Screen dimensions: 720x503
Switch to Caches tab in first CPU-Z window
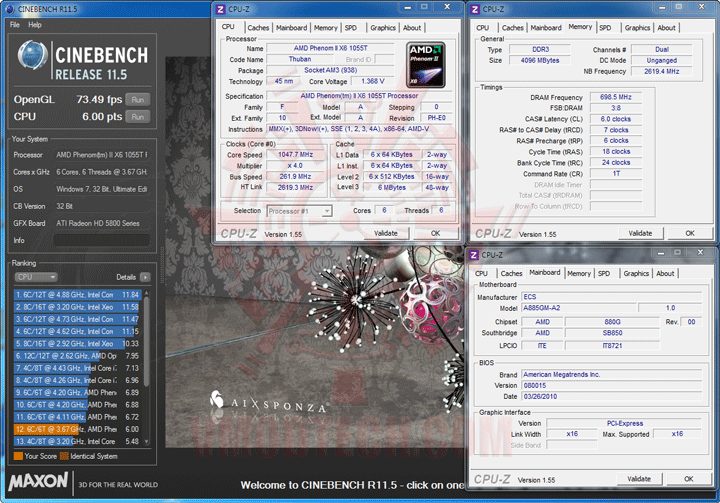click(x=258, y=28)
